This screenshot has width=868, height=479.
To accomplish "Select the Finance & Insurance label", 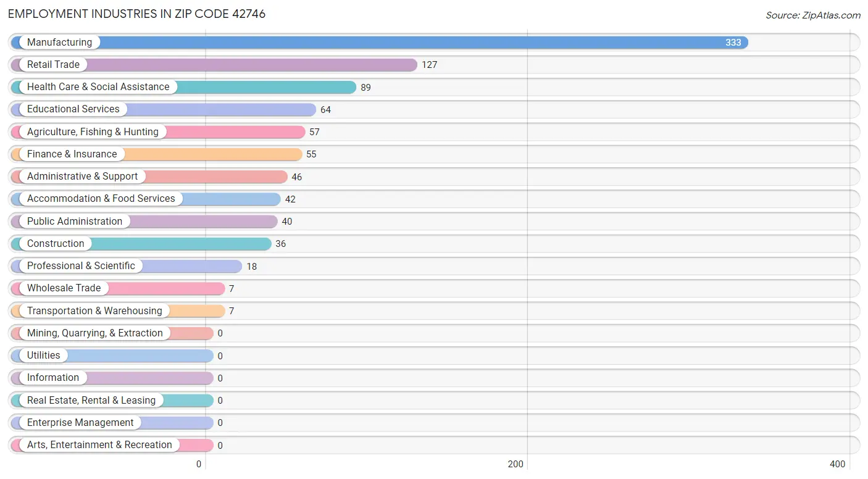I will [x=72, y=154].
